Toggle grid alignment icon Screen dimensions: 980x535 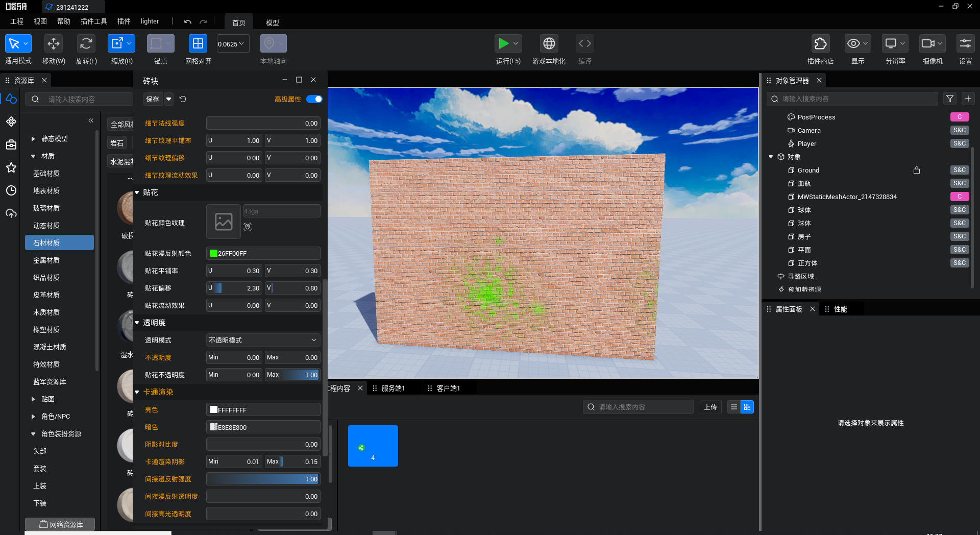(x=198, y=43)
